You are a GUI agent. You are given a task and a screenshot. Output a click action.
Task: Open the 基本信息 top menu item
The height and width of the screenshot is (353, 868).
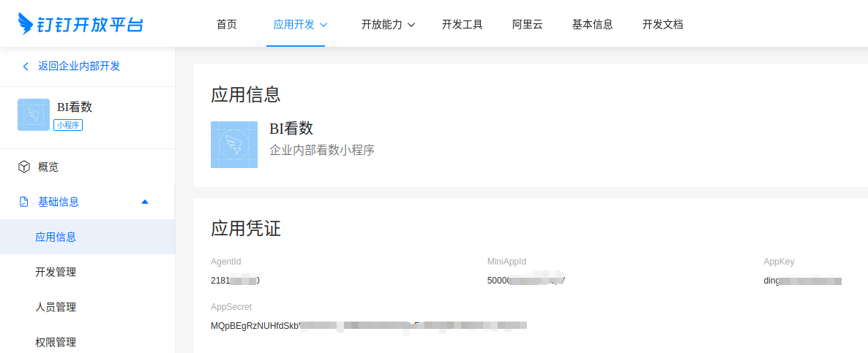(x=593, y=24)
